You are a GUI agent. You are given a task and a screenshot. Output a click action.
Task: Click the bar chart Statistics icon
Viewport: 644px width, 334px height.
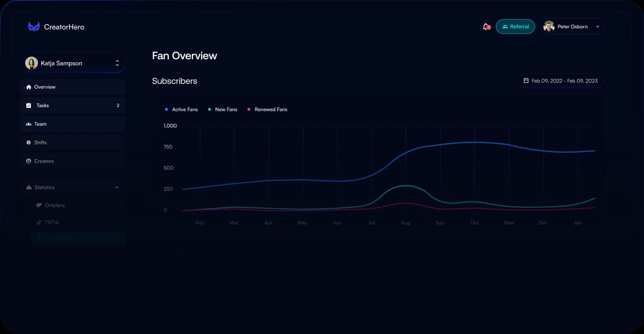(x=29, y=188)
